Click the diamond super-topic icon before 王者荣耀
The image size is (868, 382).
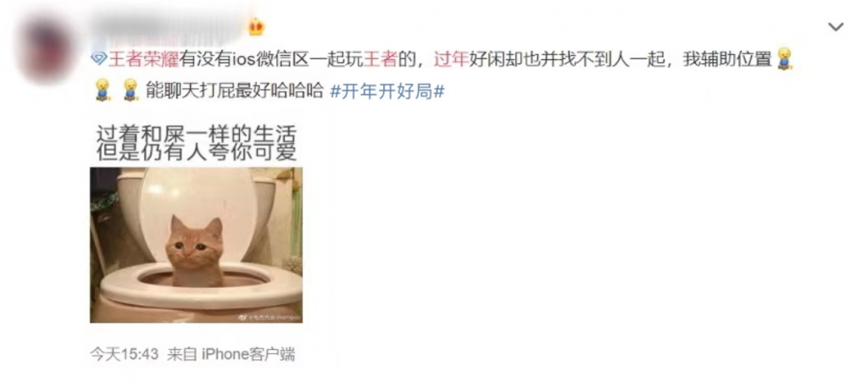(98, 59)
